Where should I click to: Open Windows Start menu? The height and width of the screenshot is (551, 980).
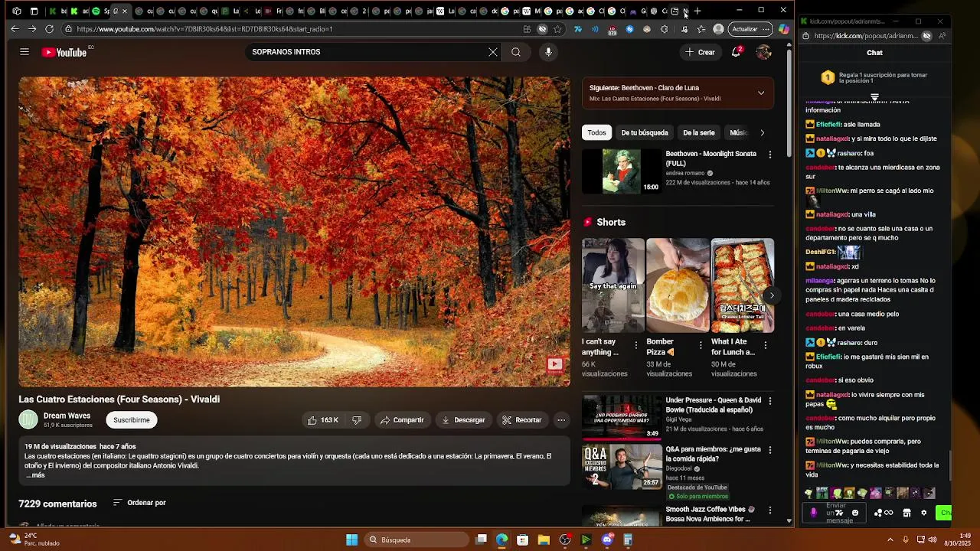351,540
